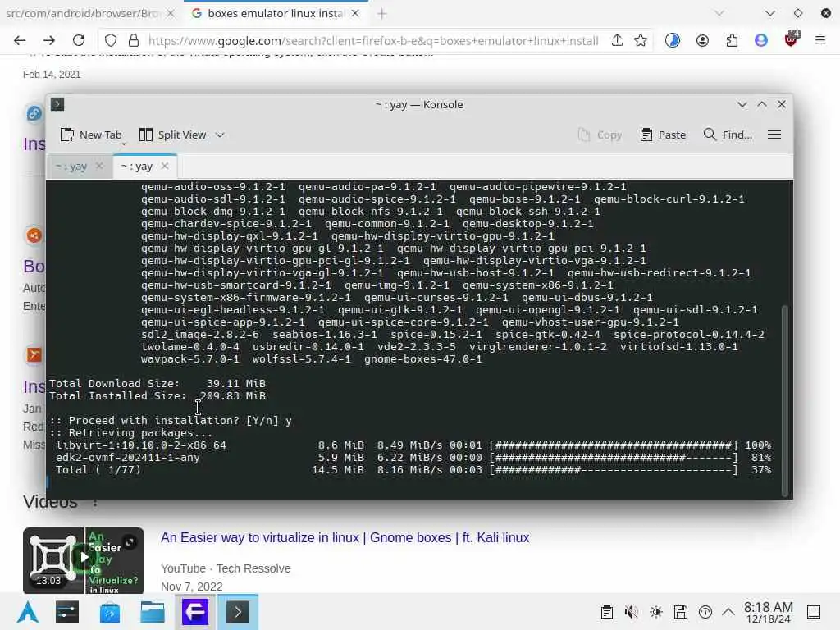Close the boxes emulator linux install tab
This screenshot has width=840, height=630.
[x=355, y=13]
